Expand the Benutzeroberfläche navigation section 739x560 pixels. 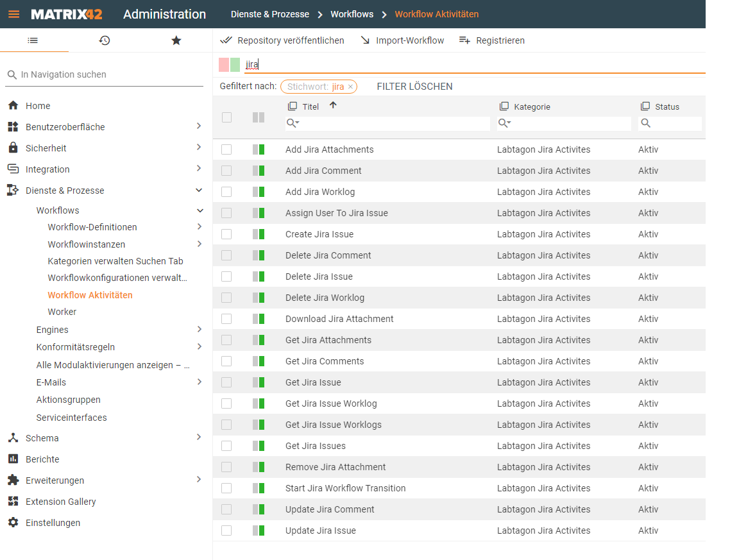coord(199,127)
